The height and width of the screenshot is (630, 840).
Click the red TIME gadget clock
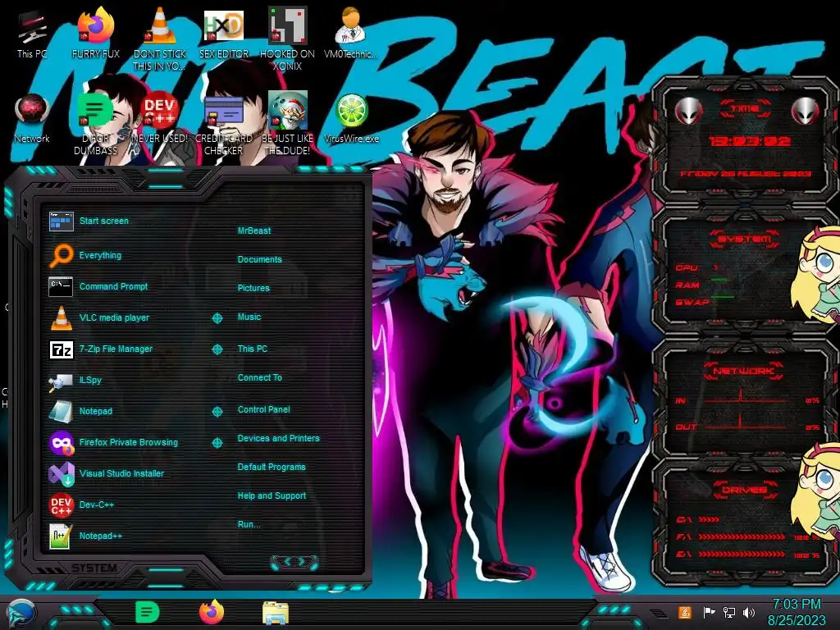750,141
